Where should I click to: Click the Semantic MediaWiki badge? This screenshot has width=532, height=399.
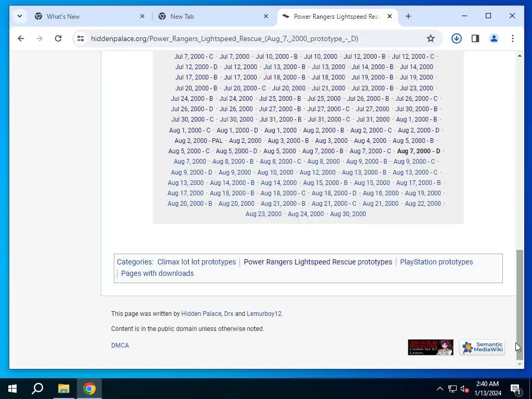tap(482, 347)
